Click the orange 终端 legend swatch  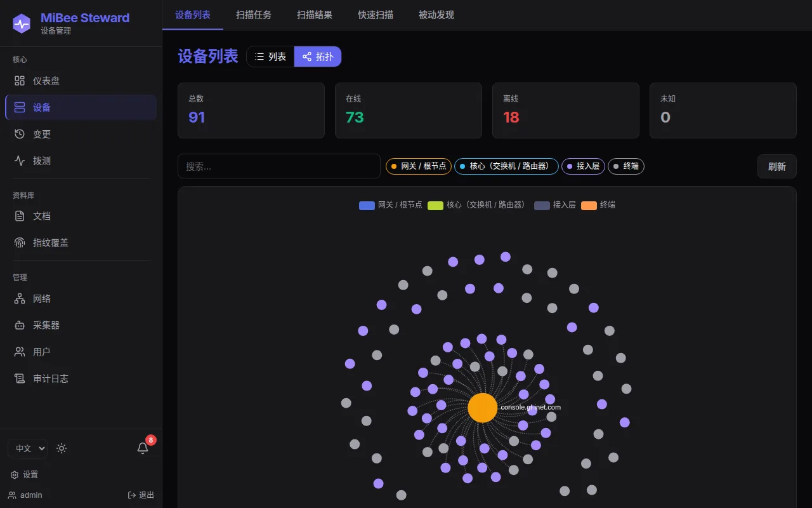[589, 205]
